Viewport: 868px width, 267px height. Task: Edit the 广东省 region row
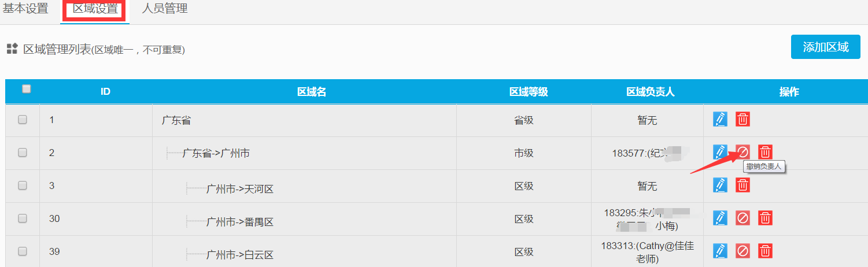click(x=720, y=119)
